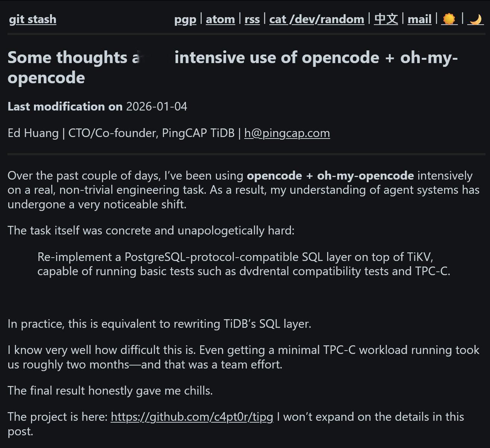Screen dimensions: 490x448
Task: Open the atom feed link
Action: pyautogui.click(x=220, y=19)
